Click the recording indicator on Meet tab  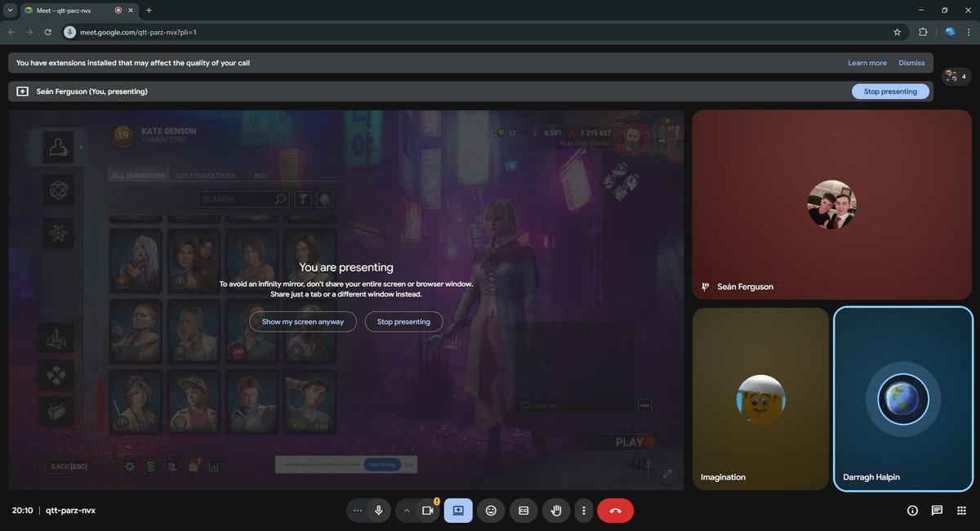point(118,11)
